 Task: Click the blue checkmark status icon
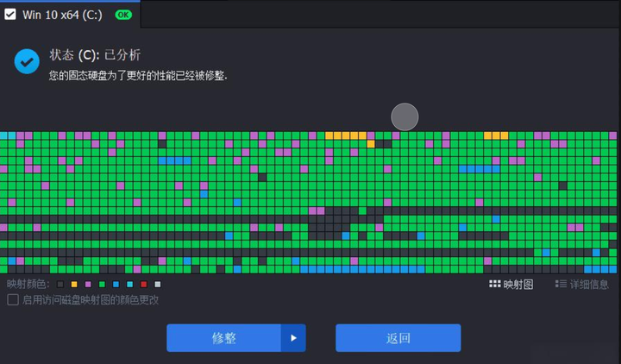[27, 61]
